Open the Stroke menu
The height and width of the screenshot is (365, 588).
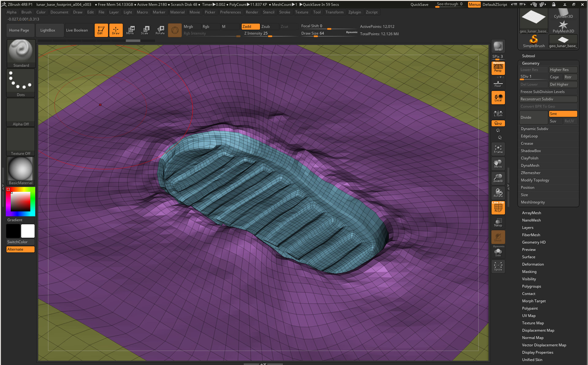[x=285, y=12]
